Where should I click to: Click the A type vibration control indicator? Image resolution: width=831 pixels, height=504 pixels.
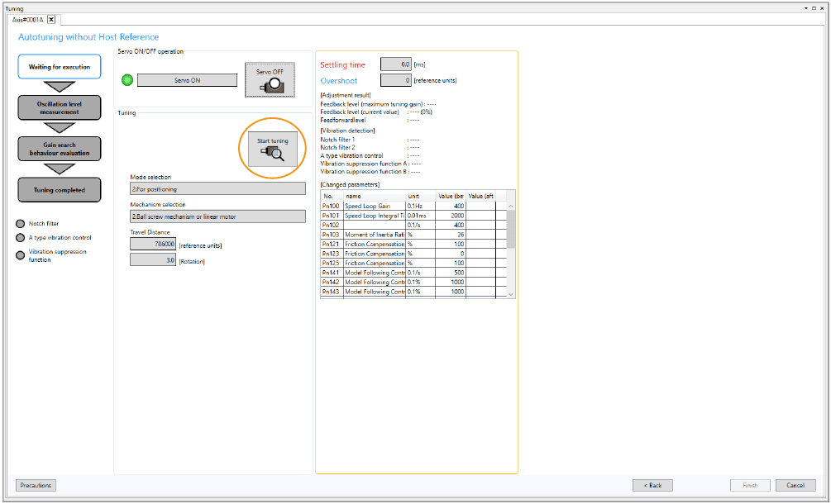(x=21, y=237)
